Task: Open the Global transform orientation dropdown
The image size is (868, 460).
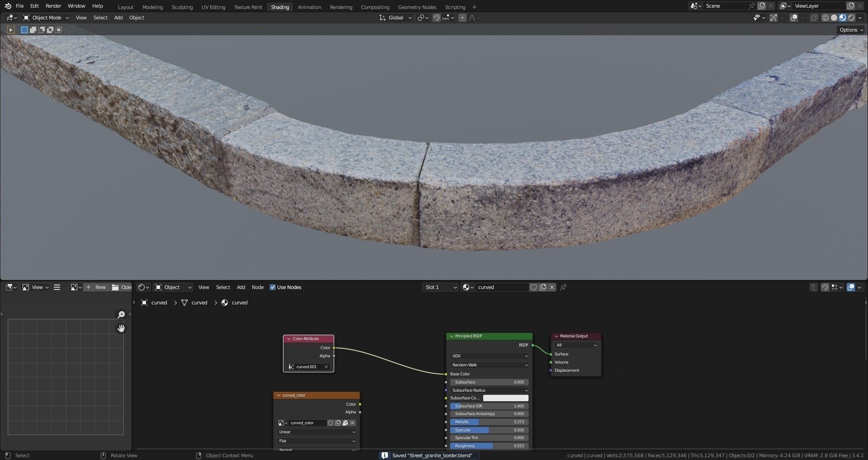Action: click(x=396, y=18)
